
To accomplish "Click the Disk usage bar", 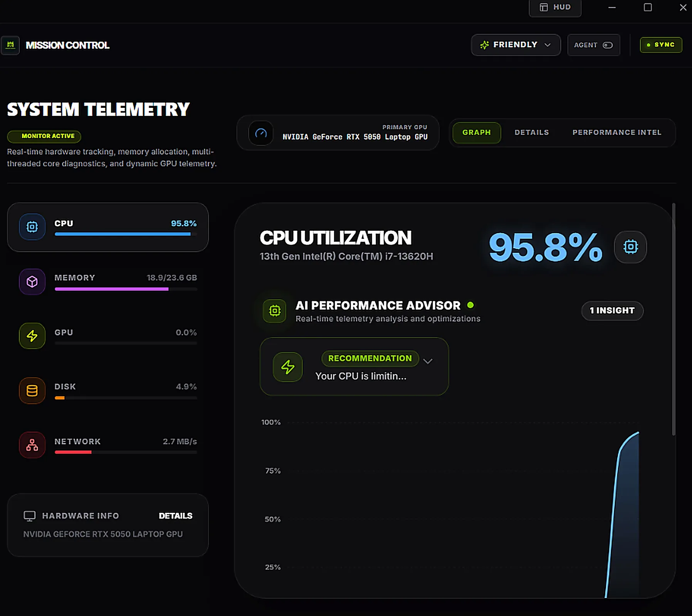I will point(126,398).
